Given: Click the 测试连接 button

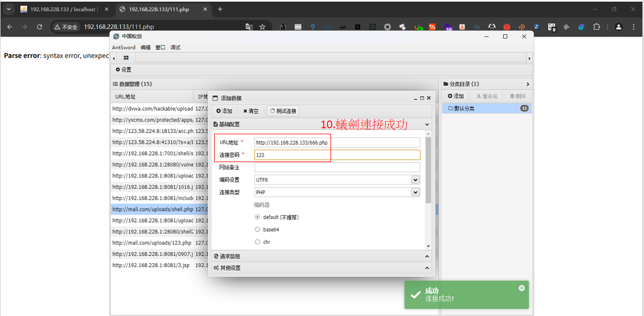Looking at the screenshot, I should pyautogui.click(x=283, y=111).
